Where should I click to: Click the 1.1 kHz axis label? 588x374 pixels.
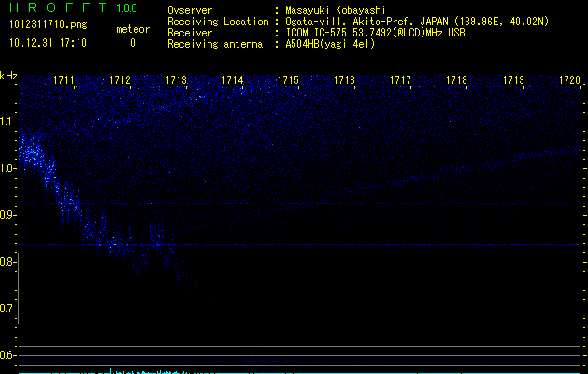(x=8, y=122)
